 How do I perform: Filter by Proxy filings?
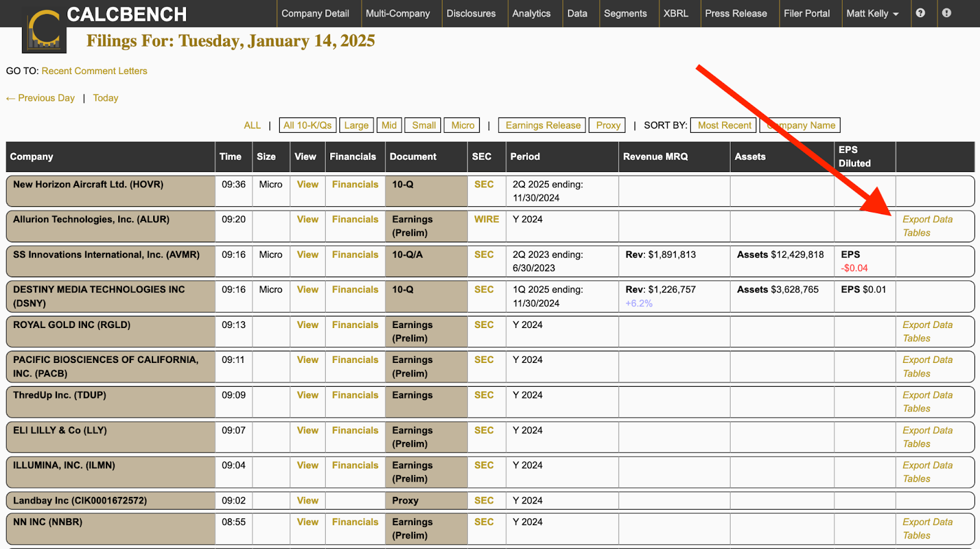[x=608, y=125]
